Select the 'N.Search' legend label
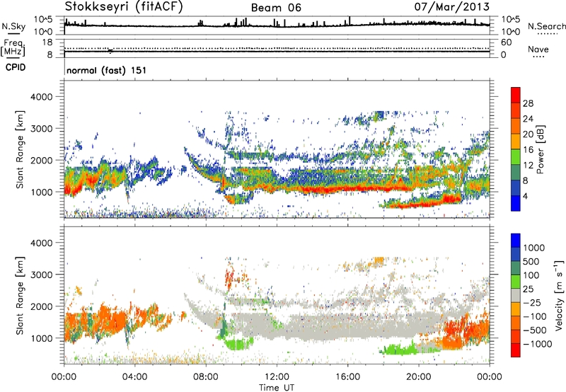 [546, 26]
